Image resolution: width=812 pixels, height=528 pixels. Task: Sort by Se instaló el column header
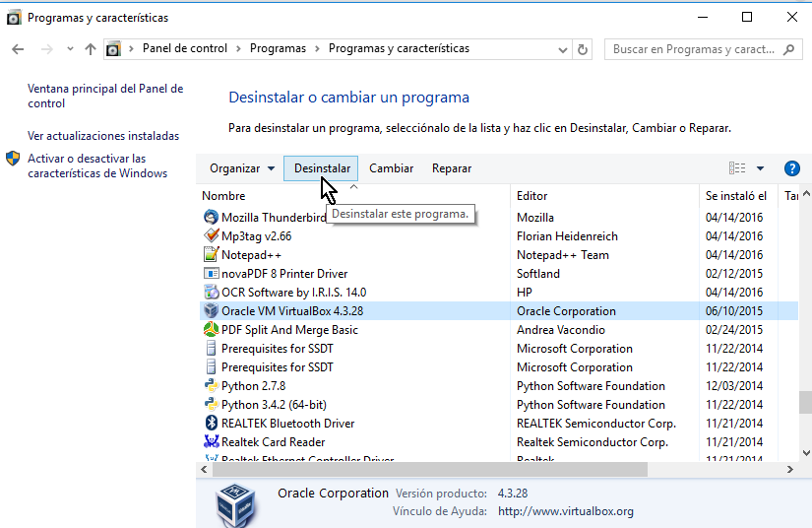point(739,196)
